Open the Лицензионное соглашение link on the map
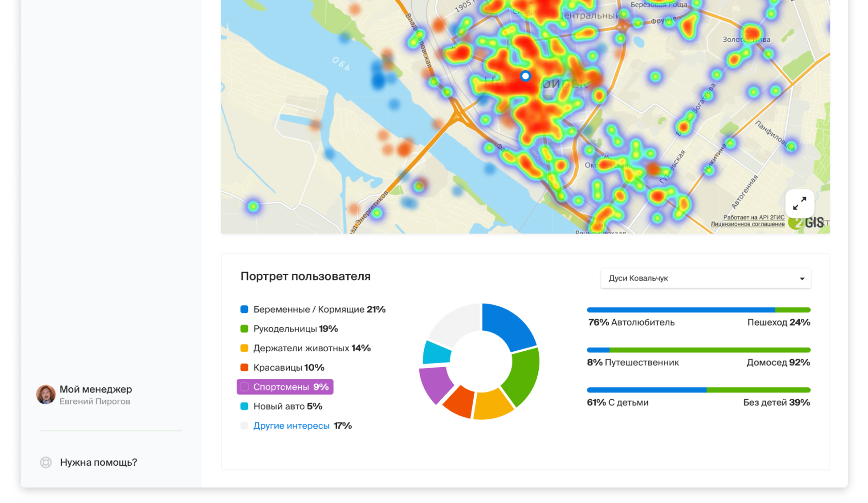This screenshot has height=503, width=868. click(748, 224)
